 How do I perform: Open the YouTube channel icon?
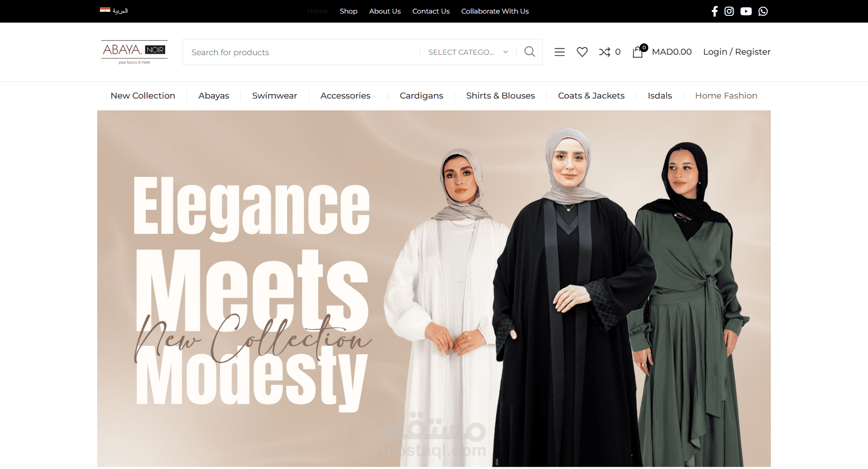[746, 11]
